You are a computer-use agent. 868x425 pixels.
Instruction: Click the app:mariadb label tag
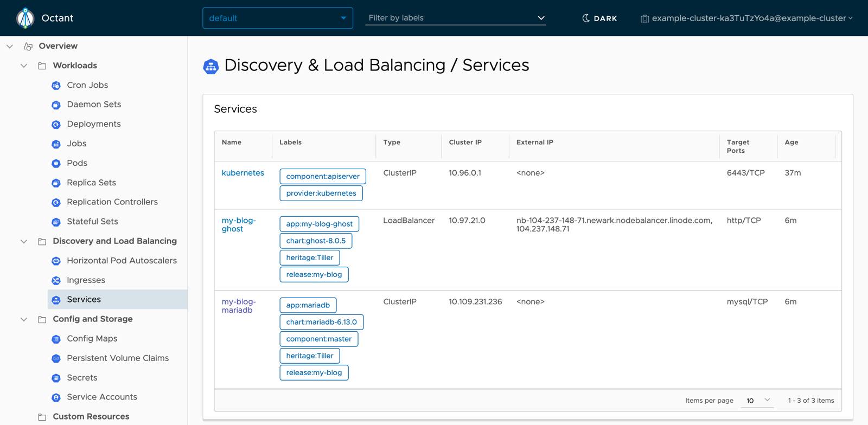coord(308,305)
